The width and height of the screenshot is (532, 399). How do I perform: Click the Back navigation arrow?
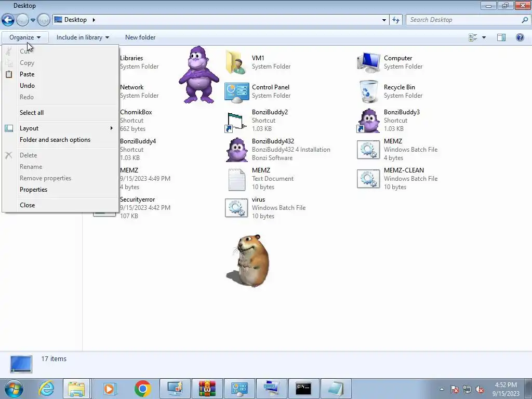[x=8, y=20]
